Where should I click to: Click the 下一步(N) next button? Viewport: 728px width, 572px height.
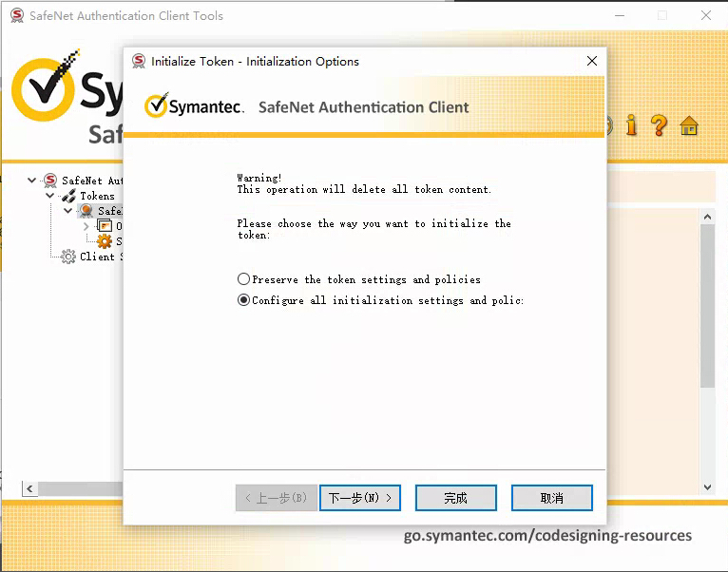(360, 498)
